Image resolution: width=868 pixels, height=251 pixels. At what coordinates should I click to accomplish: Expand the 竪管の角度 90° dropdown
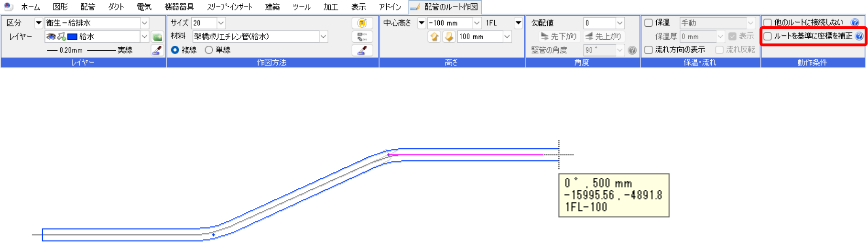tap(620, 50)
